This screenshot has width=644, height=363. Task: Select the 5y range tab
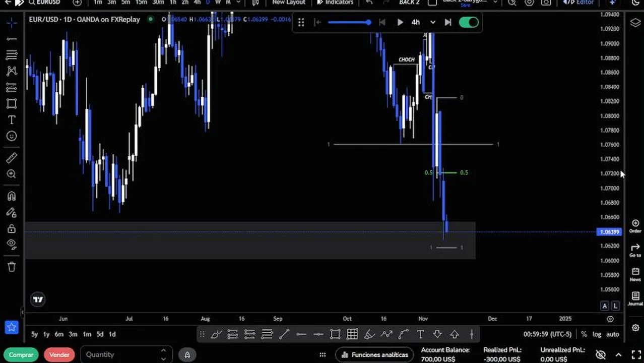point(34,334)
